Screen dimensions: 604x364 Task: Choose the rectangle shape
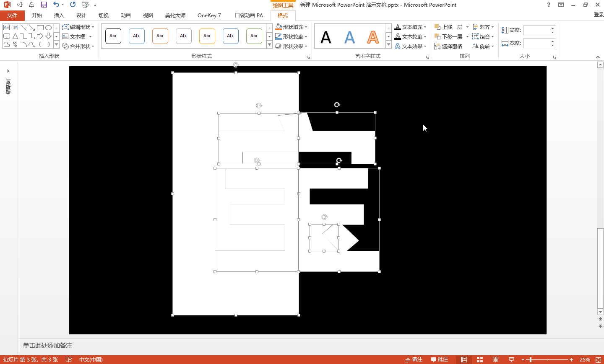click(40, 28)
